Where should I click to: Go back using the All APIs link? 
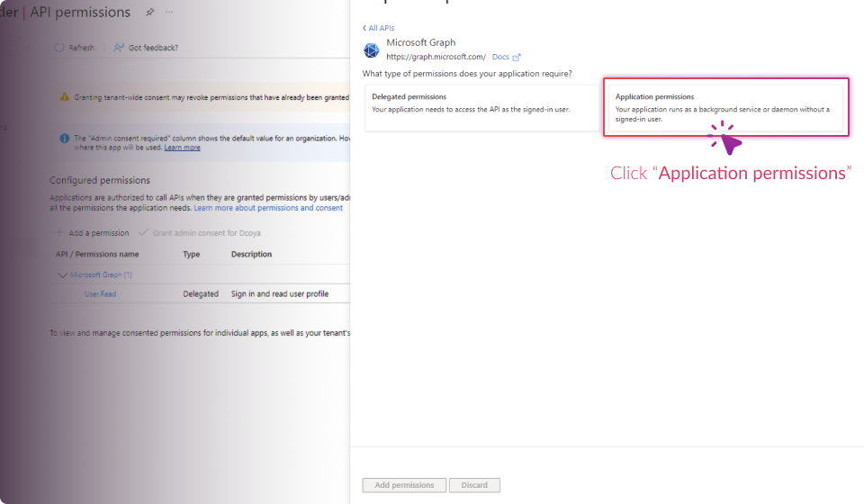point(378,28)
